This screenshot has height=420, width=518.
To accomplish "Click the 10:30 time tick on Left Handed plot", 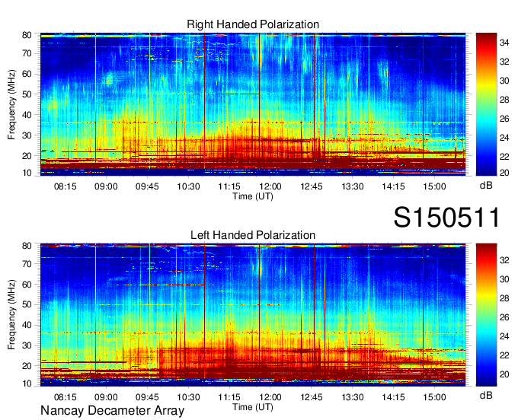I will tap(188, 397).
